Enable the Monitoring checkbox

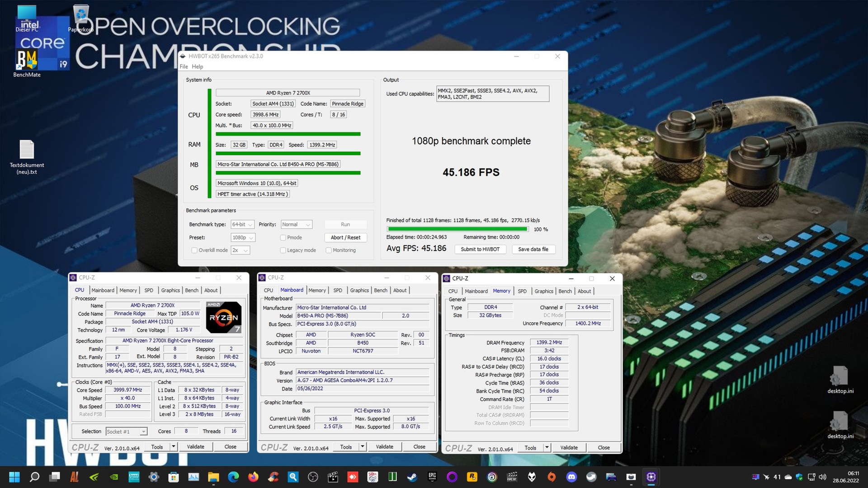329,250
